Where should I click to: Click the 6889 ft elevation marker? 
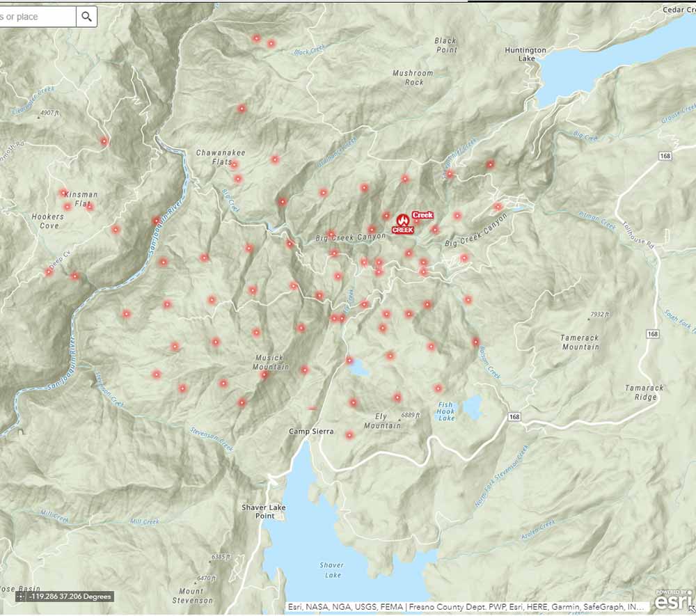coord(410,416)
